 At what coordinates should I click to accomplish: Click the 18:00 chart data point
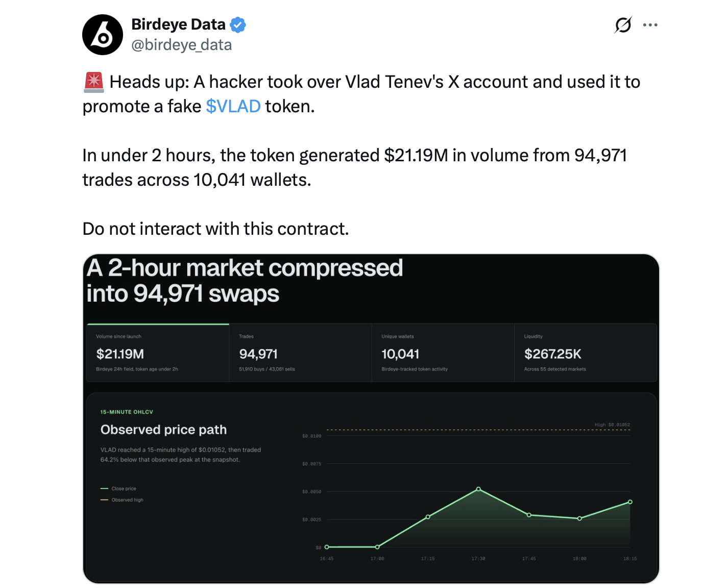point(579,518)
